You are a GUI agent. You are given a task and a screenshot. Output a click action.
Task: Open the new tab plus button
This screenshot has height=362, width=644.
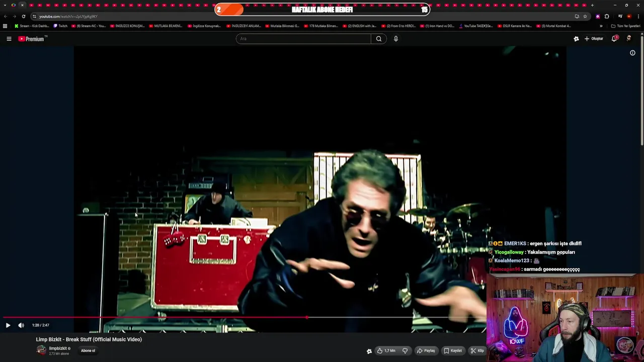coord(592,5)
